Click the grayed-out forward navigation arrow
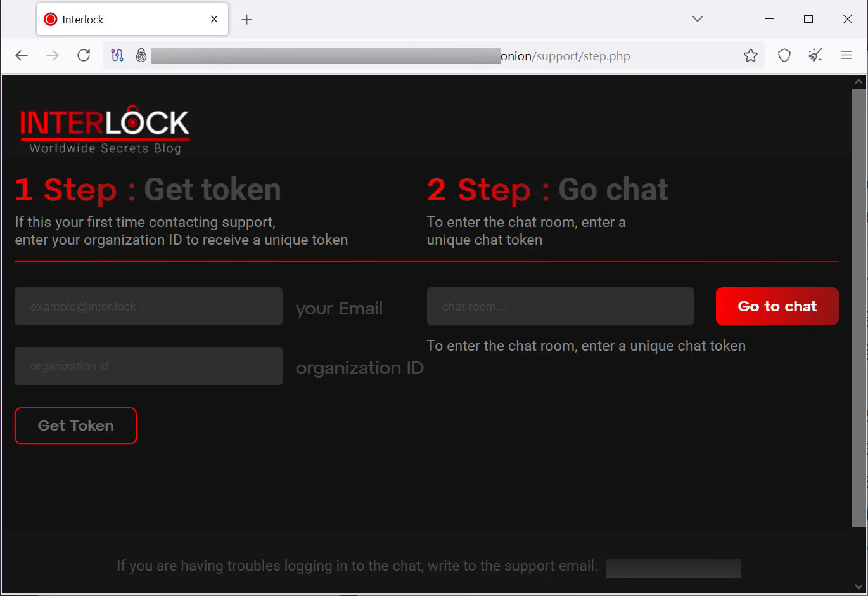Screen dimensions: 868x596 tap(53, 55)
